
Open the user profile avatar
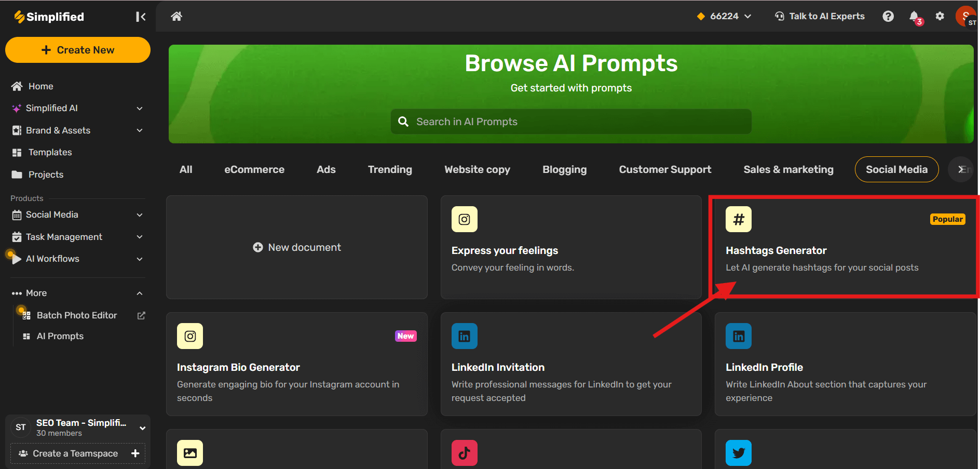[966, 16]
